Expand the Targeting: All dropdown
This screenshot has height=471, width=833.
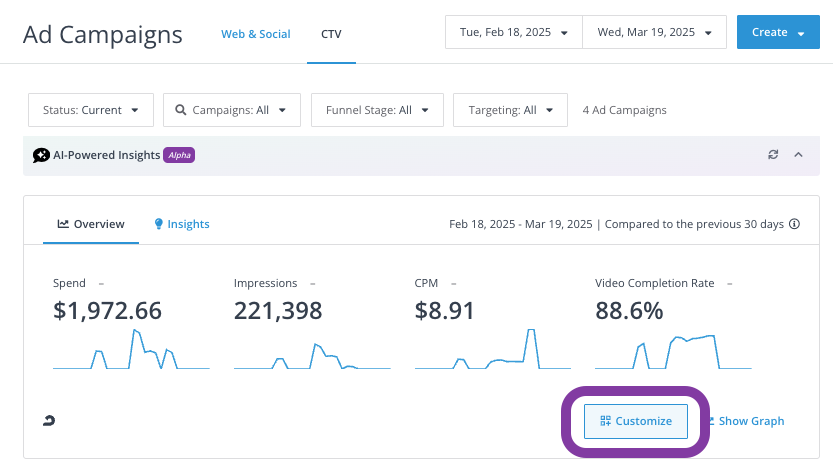tap(510, 110)
